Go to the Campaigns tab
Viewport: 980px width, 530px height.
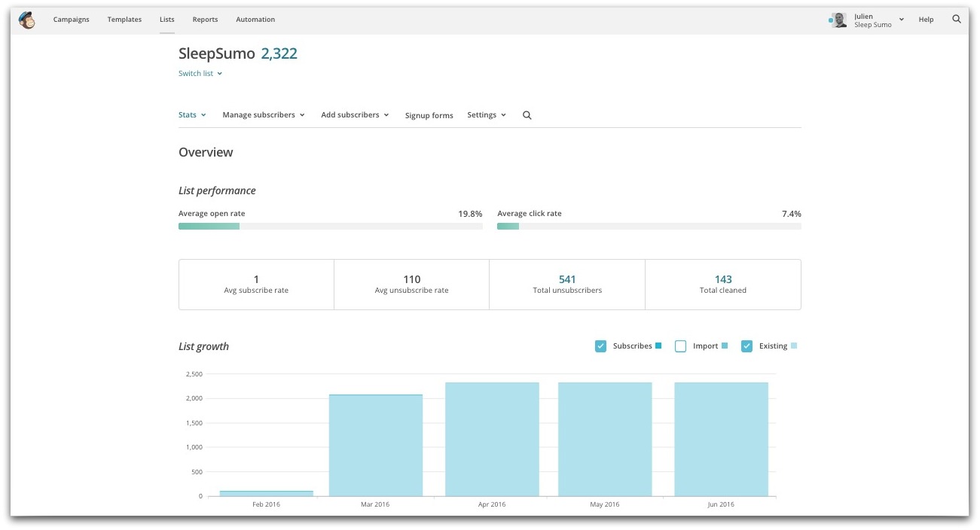tap(72, 20)
